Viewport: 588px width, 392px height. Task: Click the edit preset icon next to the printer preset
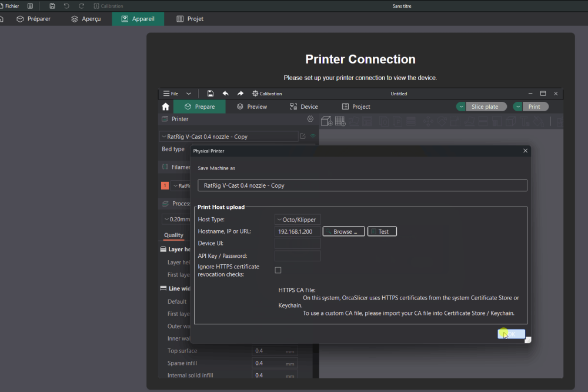(x=303, y=137)
